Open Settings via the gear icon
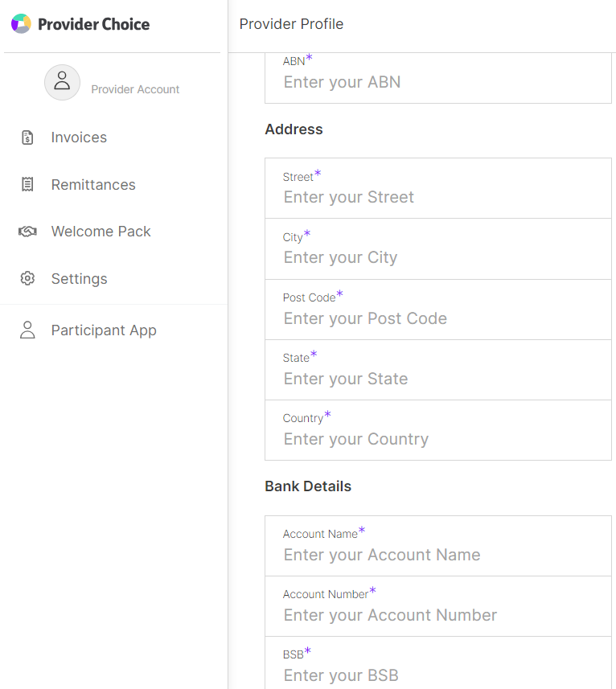The height and width of the screenshot is (689, 616). 27,278
